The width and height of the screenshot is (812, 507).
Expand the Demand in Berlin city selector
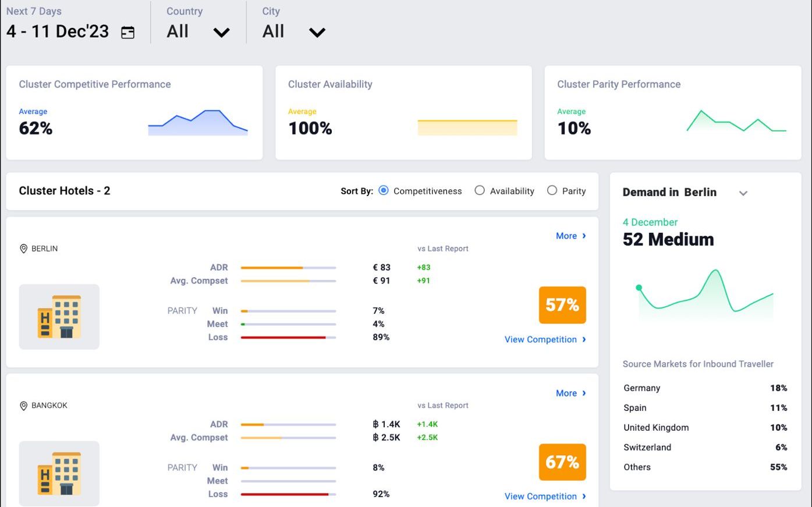(743, 193)
